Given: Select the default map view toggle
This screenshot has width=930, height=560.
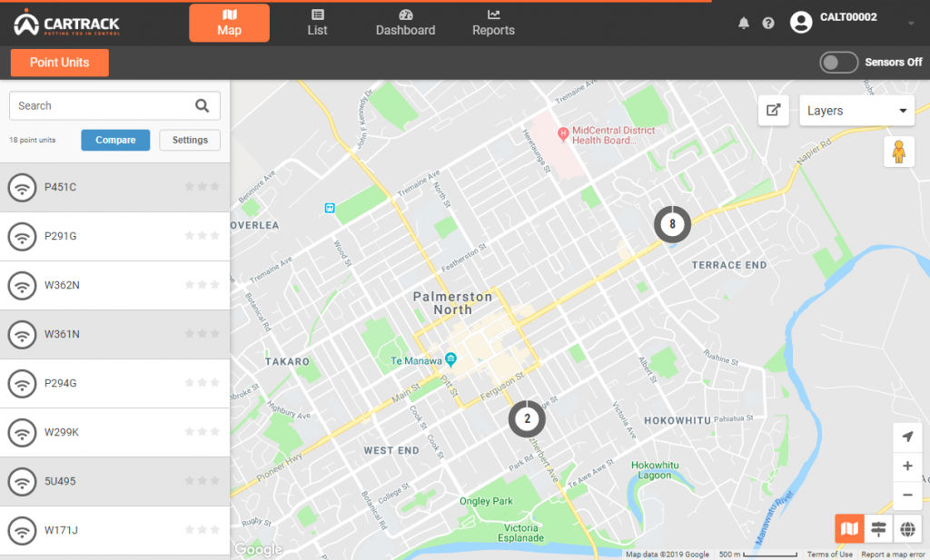Looking at the screenshot, I should pyautogui.click(x=849, y=529).
